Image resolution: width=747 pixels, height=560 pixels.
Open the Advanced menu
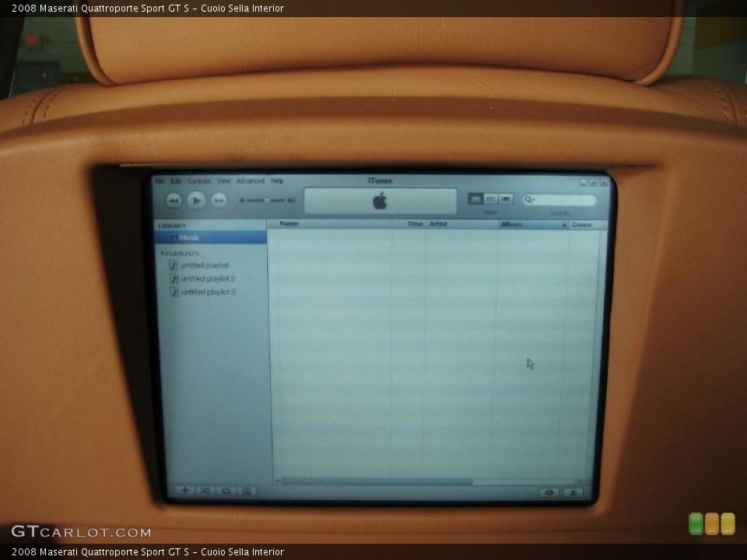pos(250,181)
